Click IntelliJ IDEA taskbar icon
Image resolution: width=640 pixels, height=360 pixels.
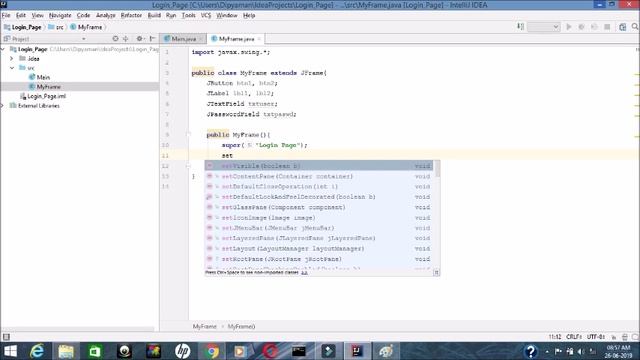[x=357, y=351]
